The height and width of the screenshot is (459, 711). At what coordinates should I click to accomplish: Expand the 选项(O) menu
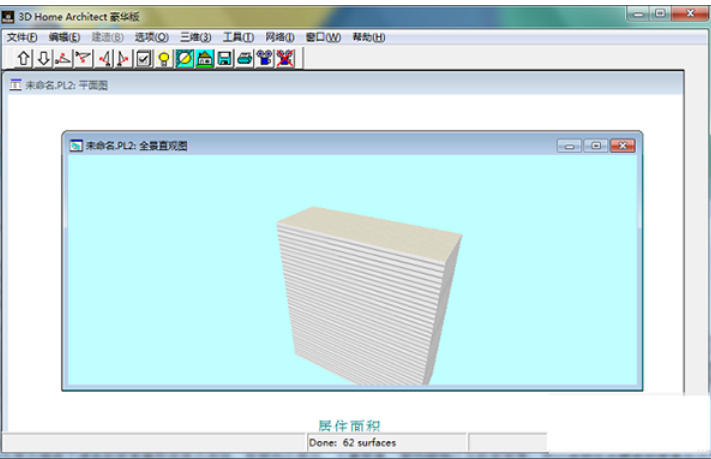(151, 37)
